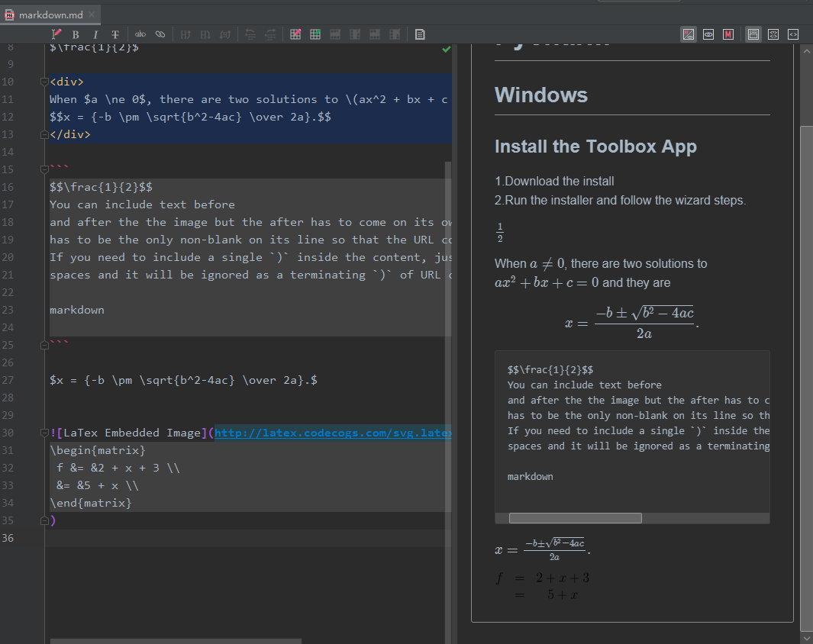Click the preview scrollbar down arrow
The height and width of the screenshot is (644, 813).
coord(806,638)
